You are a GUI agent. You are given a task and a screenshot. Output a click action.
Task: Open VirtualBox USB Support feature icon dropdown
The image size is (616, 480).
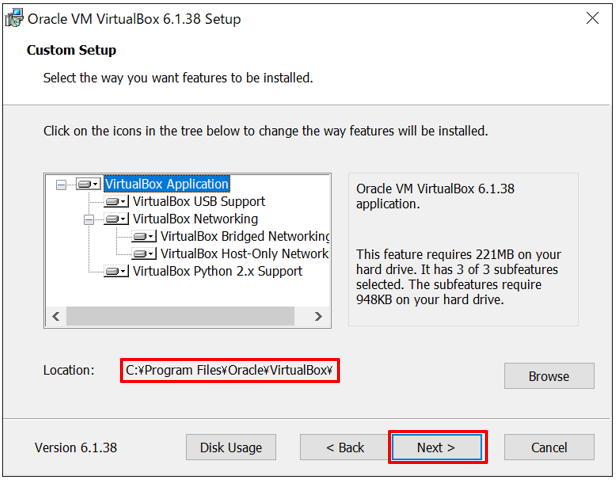point(116,202)
